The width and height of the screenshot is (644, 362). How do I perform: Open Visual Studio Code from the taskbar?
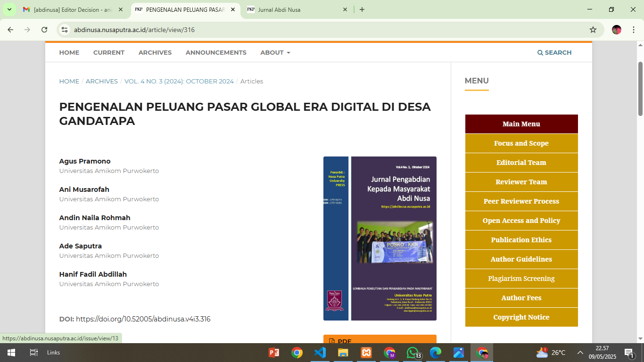pyautogui.click(x=320, y=353)
